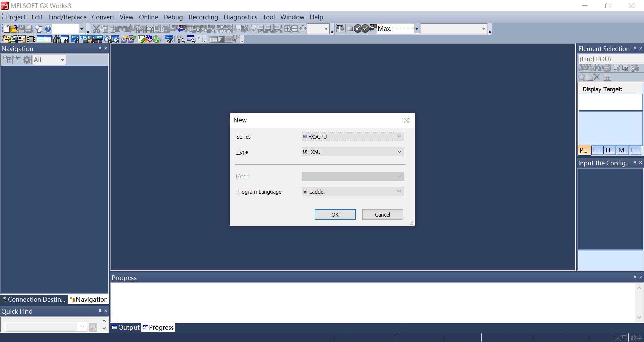Pin toggle for the Navigation panel

(100, 48)
